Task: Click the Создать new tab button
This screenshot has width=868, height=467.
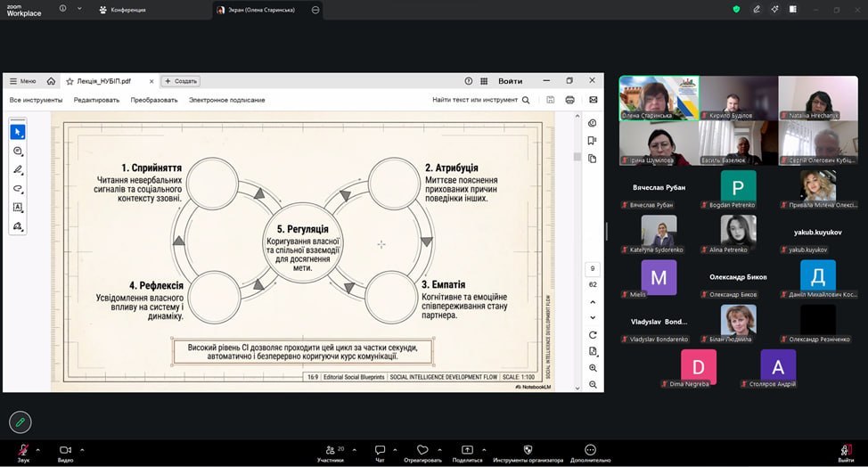Action: pyautogui.click(x=180, y=81)
